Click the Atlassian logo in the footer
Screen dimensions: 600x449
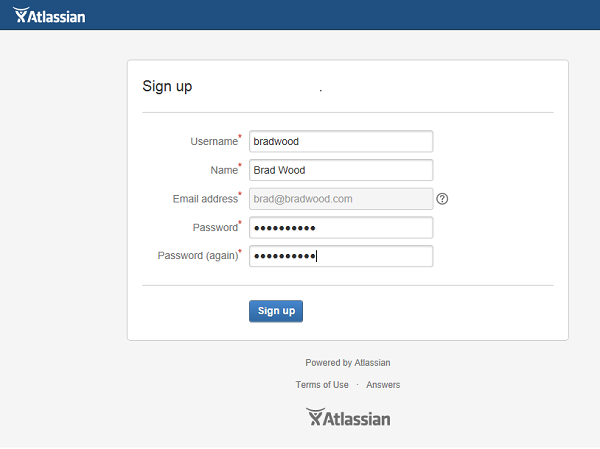[x=348, y=417]
